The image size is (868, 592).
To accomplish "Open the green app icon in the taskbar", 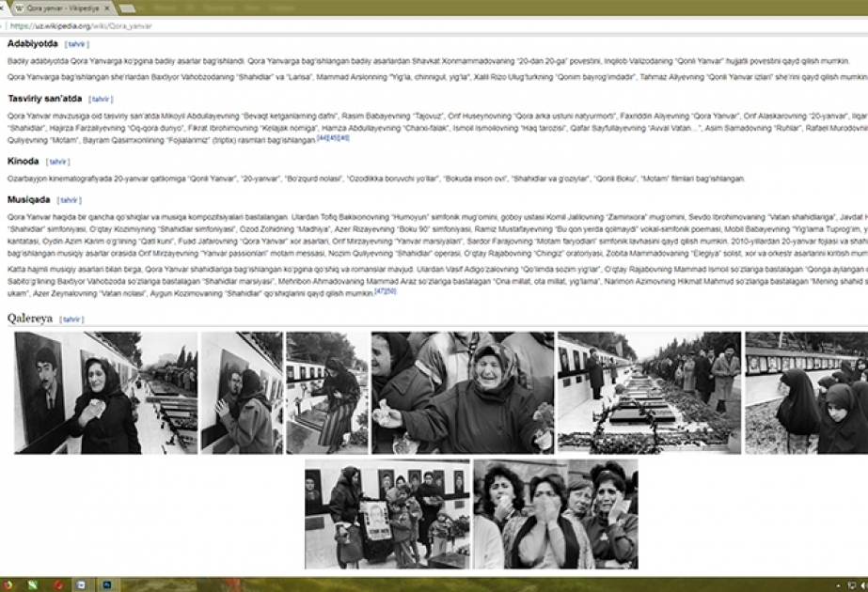I will pyautogui.click(x=33, y=584).
